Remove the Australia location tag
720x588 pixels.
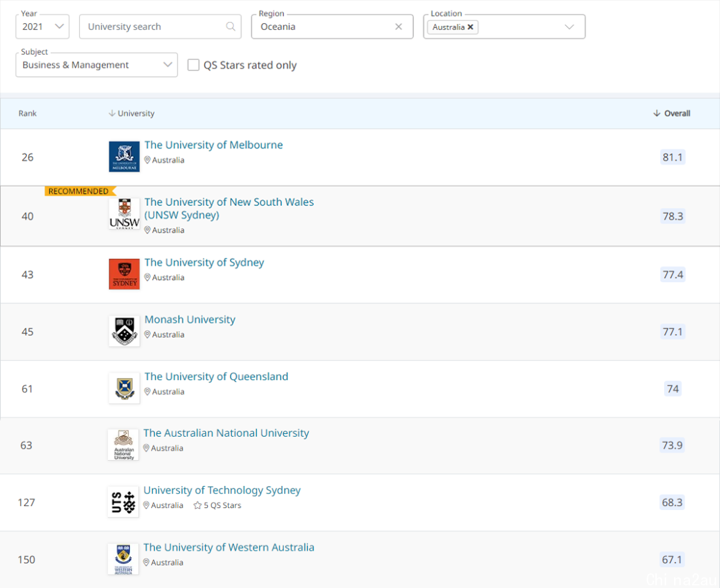point(470,27)
